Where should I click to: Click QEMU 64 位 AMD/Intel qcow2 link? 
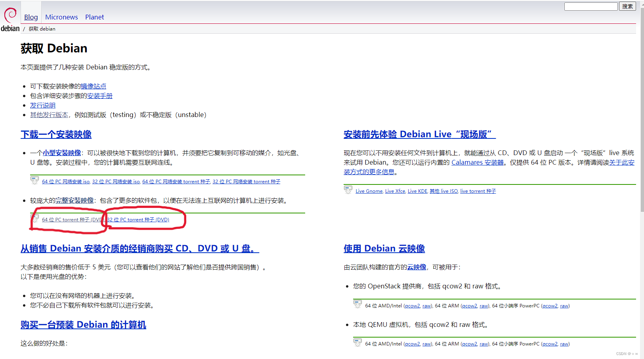tap(412, 344)
